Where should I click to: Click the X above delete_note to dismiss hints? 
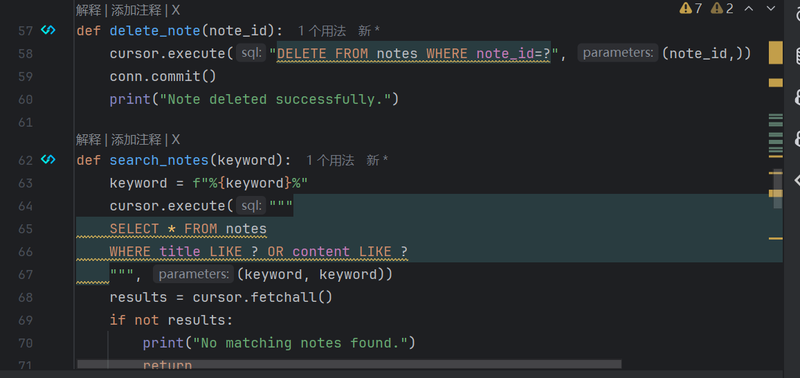click(x=176, y=10)
